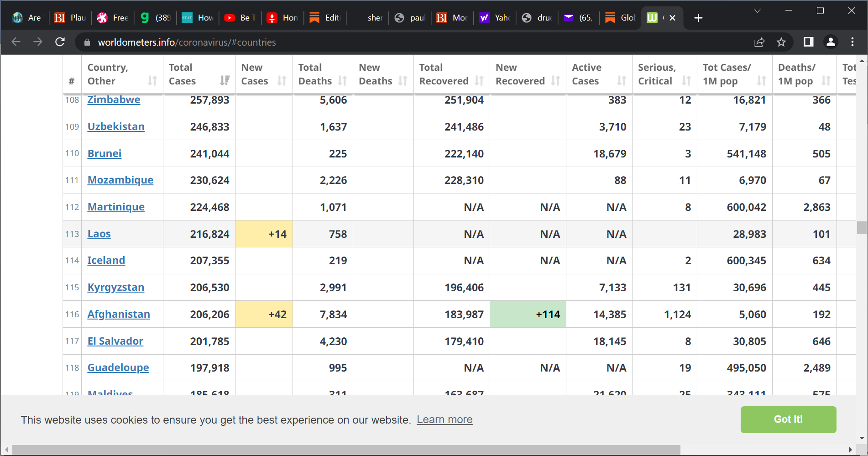Open the Brunei country link
This screenshot has height=456, width=868.
click(105, 153)
